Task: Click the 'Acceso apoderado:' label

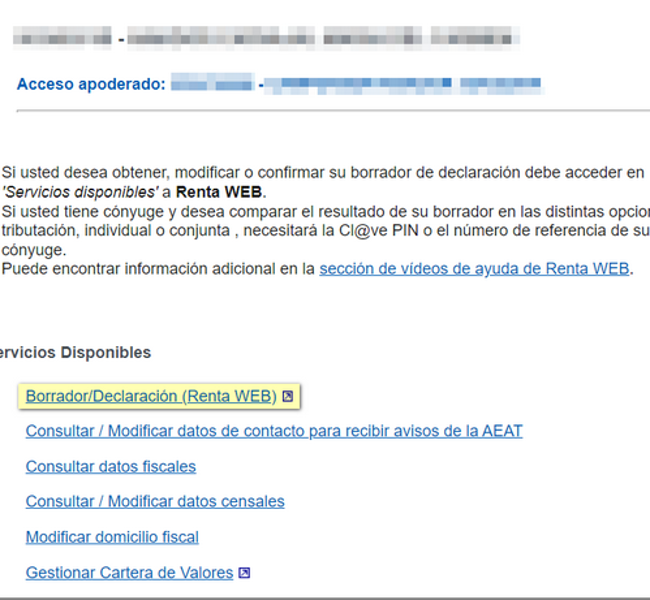Action: [x=90, y=84]
